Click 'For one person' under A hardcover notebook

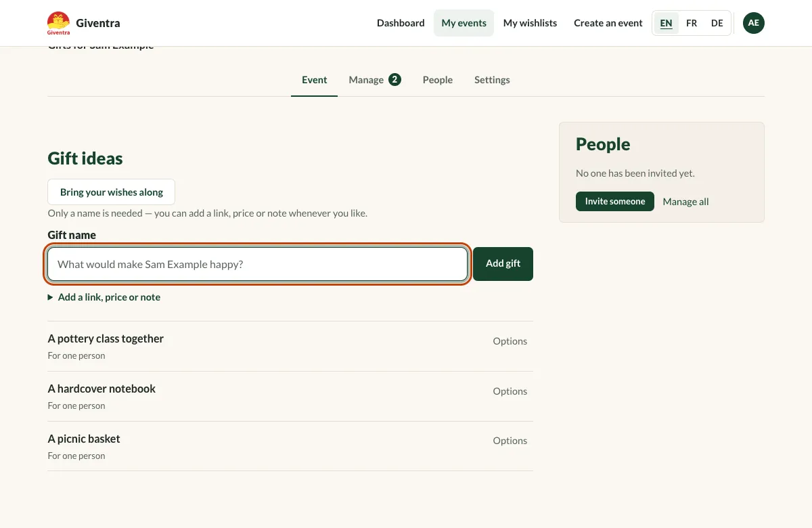76,406
